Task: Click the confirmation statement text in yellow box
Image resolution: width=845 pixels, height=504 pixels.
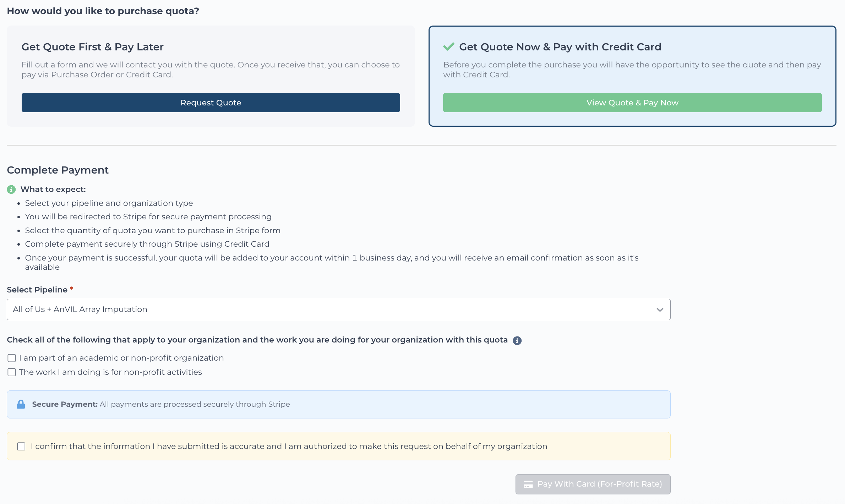Action: click(x=289, y=447)
